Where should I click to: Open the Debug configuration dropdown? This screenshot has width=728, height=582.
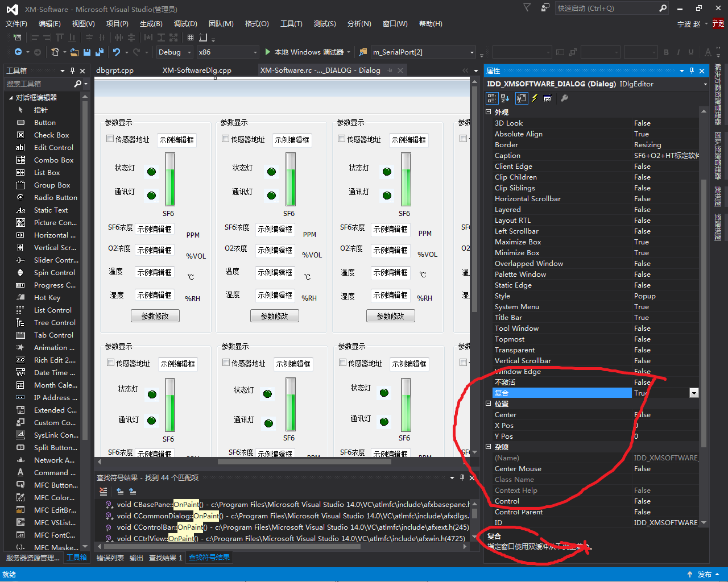pyautogui.click(x=189, y=52)
